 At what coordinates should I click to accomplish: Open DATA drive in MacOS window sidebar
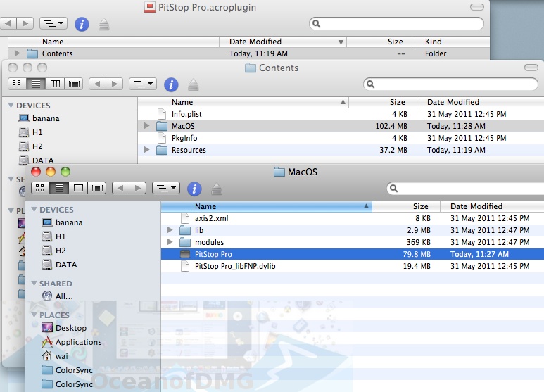(x=59, y=265)
